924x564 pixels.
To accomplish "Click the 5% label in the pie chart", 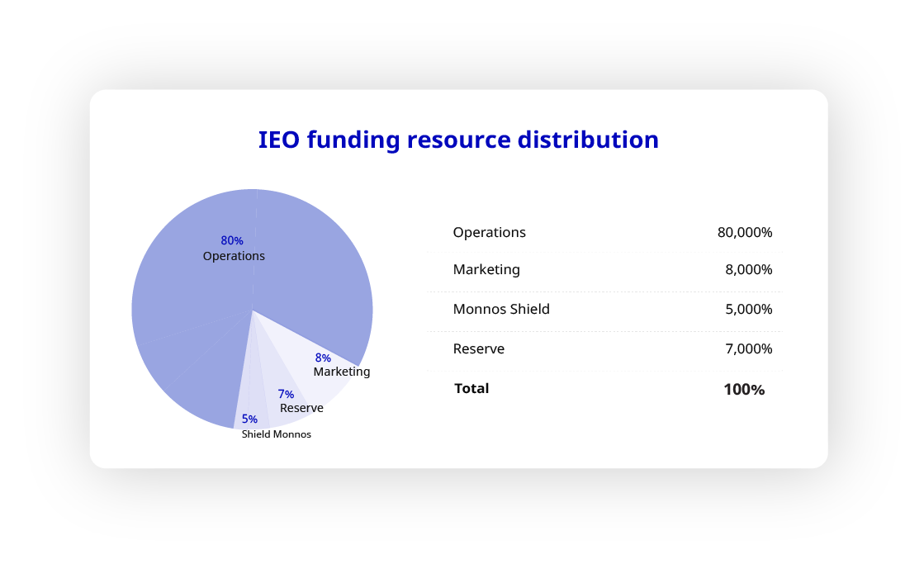I will coord(249,419).
